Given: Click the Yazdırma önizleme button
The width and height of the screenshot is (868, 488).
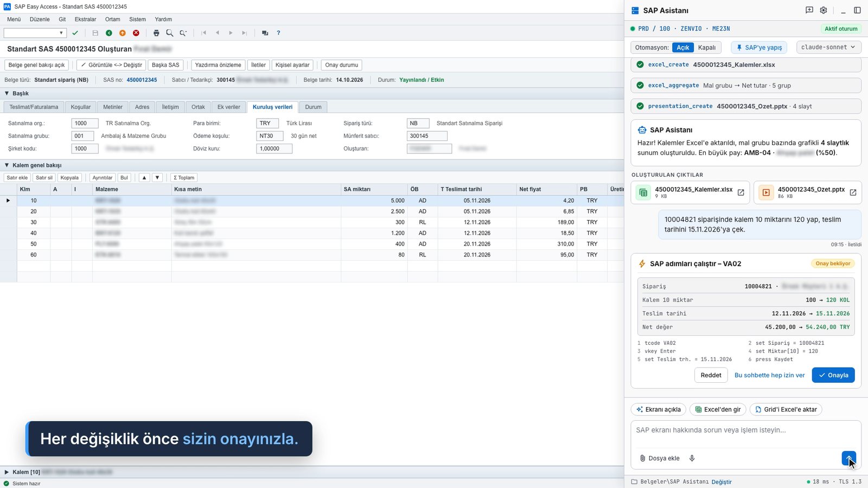Looking at the screenshot, I should [218, 65].
